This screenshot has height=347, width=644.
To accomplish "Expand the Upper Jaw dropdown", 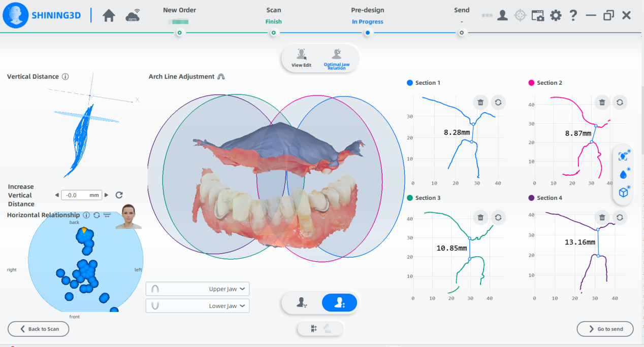I will point(198,289).
